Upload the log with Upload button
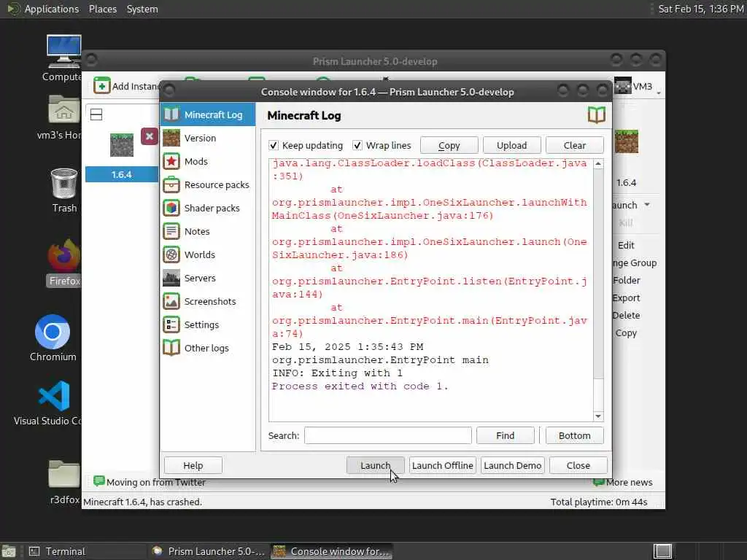This screenshot has width=747, height=560. (511, 145)
